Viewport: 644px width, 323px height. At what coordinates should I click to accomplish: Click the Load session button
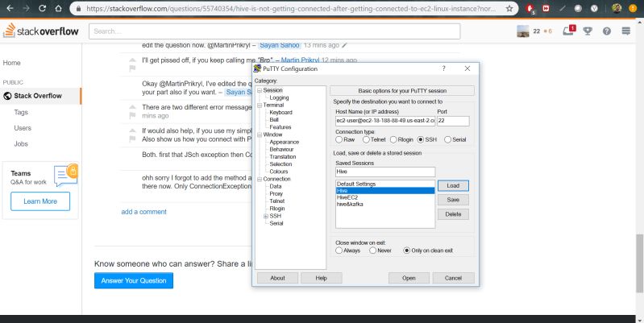pyautogui.click(x=453, y=185)
